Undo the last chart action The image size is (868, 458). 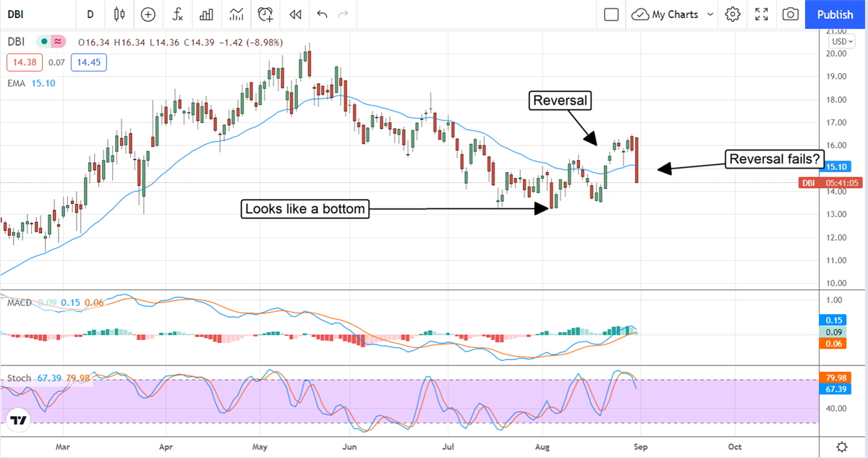point(322,14)
